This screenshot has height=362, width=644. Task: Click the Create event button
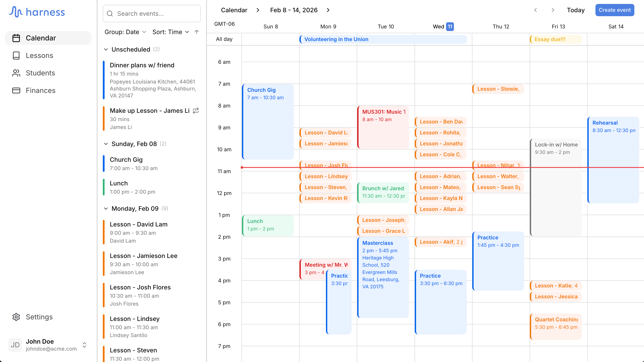coord(614,10)
